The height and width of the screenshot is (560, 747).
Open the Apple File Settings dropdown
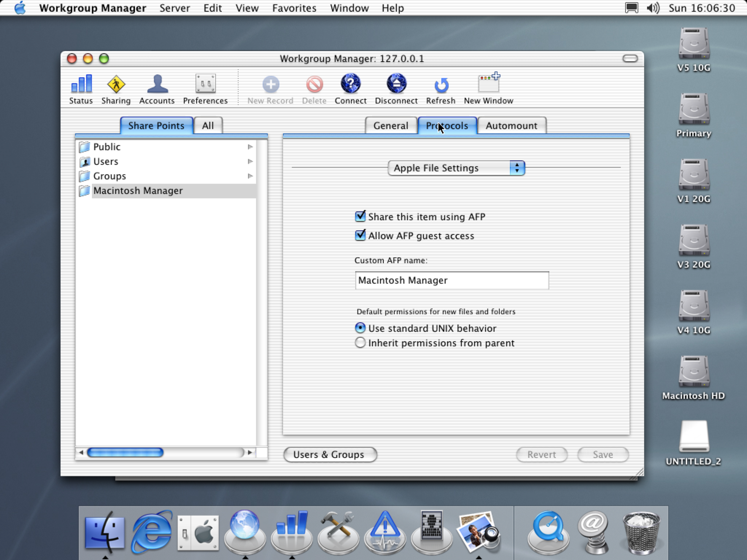456,168
